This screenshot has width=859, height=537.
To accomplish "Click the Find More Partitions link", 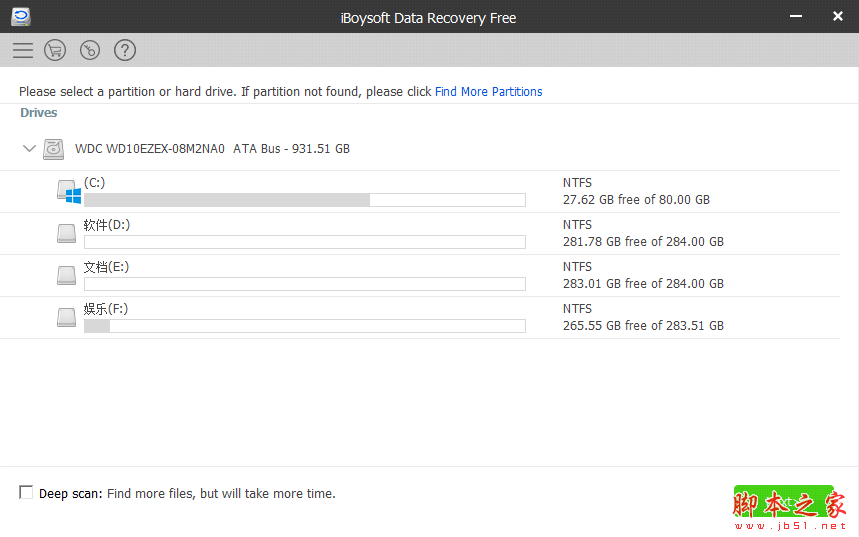I will [488, 92].
